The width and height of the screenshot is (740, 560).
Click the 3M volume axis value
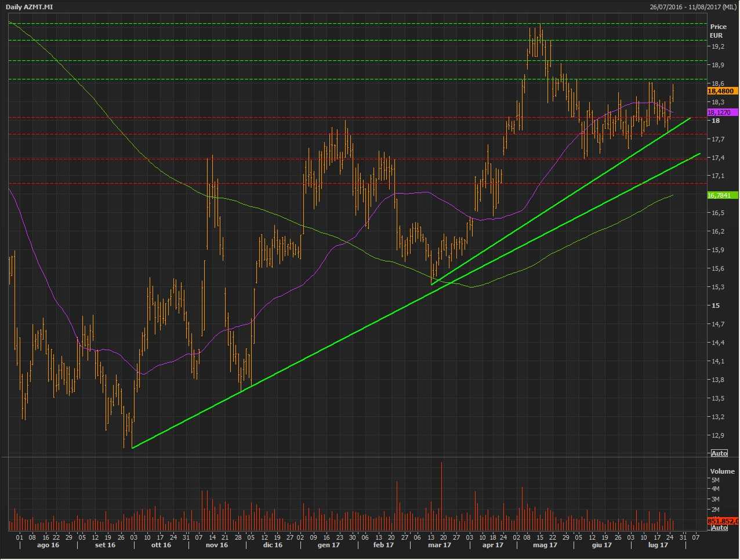tap(715, 499)
